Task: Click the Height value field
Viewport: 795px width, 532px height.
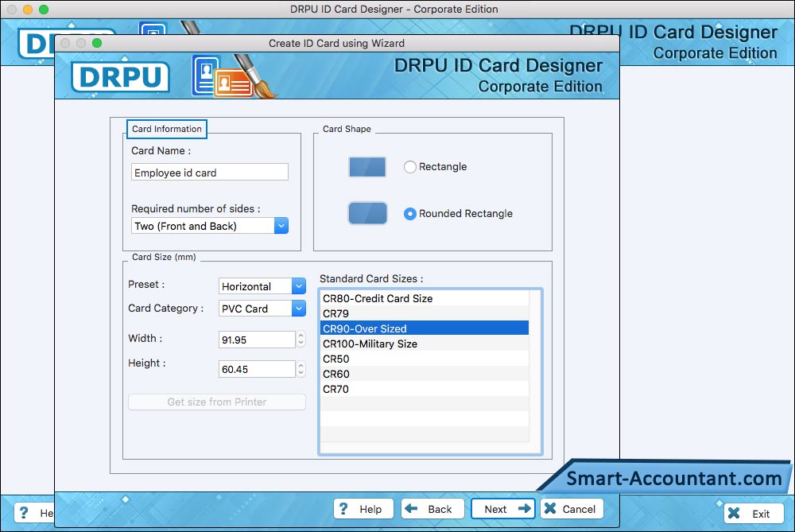Action: pyautogui.click(x=257, y=369)
